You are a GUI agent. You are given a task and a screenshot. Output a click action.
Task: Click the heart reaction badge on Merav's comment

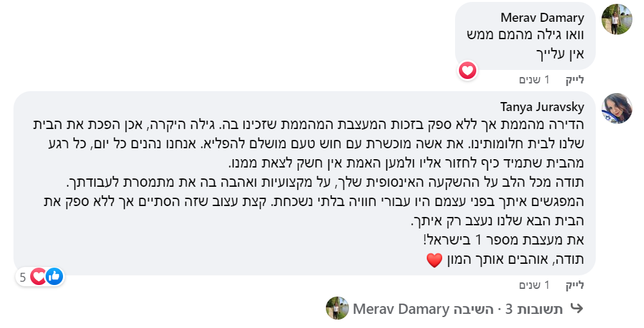point(467,70)
